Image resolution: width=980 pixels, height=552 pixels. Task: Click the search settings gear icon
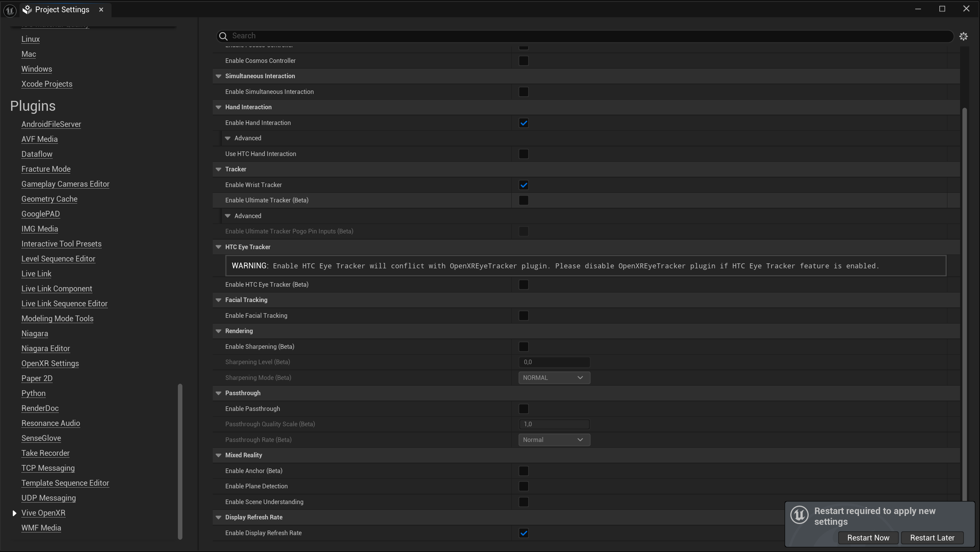tap(964, 36)
